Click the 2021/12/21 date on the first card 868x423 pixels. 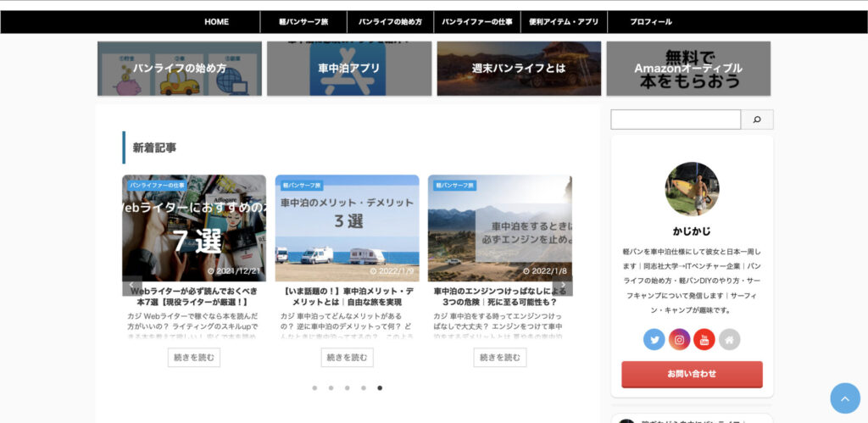[234, 271]
